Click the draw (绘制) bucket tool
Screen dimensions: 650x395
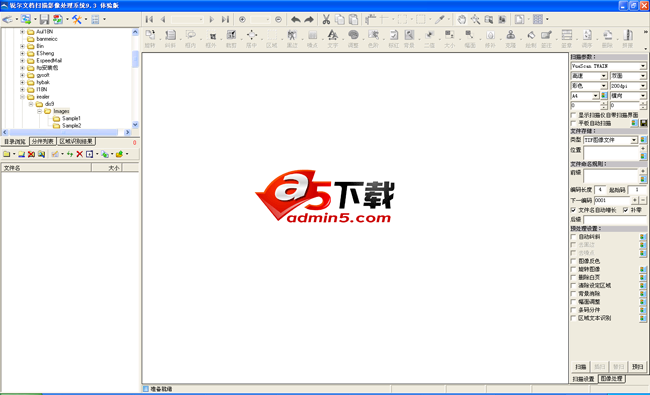[531, 36]
